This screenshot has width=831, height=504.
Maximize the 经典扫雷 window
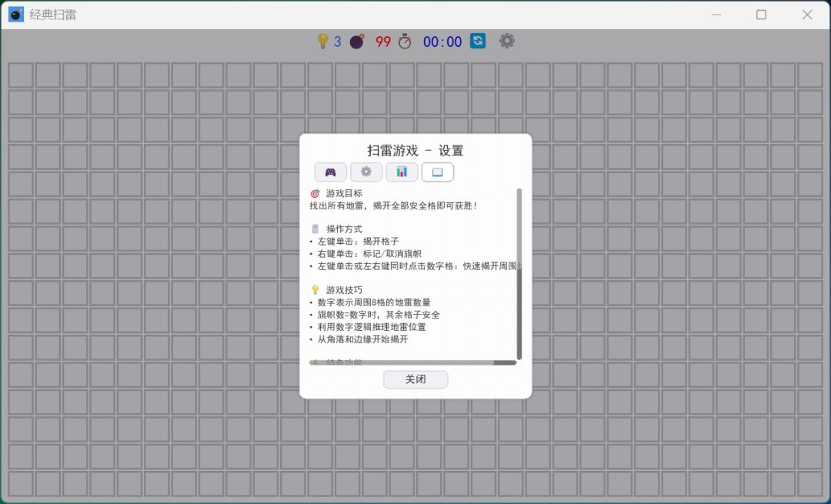click(761, 15)
